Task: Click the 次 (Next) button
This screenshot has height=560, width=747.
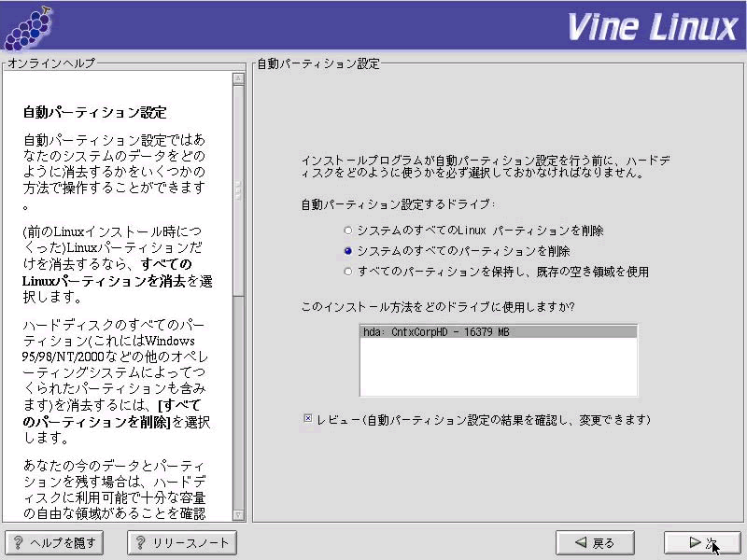Action: click(x=702, y=542)
